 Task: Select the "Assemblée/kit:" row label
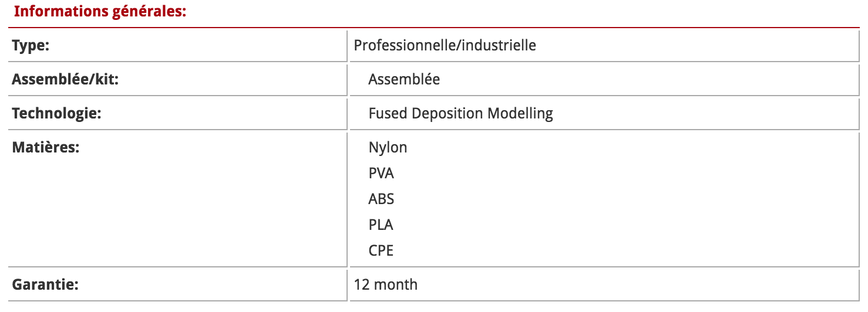65,79
